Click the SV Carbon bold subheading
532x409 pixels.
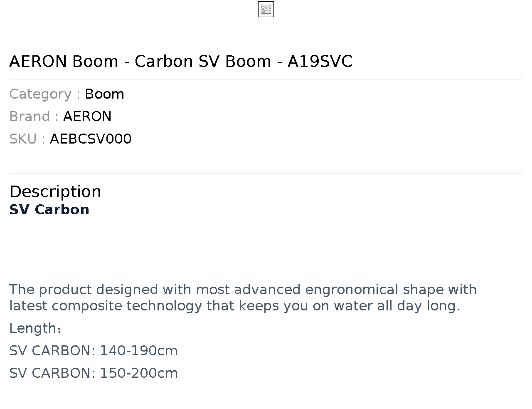(x=49, y=209)
